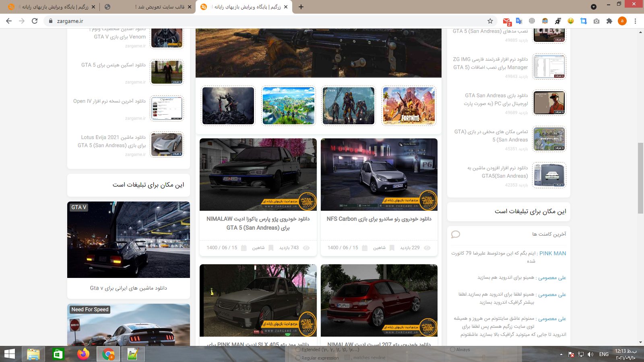Select the active زرگیم tab

244,7
